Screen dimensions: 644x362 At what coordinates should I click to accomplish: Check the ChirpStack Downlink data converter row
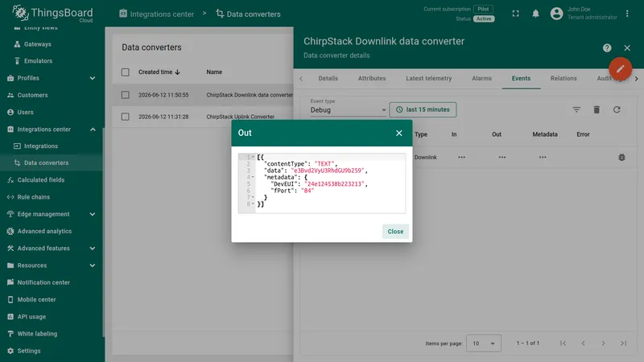pyautogui.click(x=126, y=95)
